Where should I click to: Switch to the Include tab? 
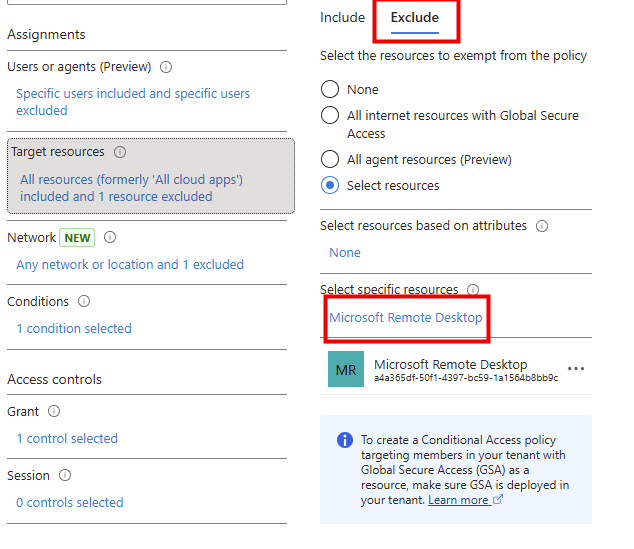point(342,18)
